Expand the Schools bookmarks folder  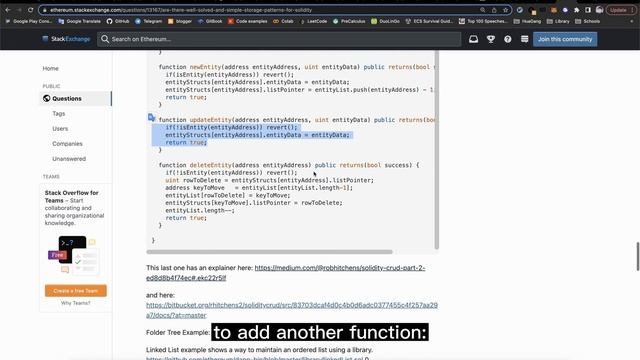pos(587,21)
